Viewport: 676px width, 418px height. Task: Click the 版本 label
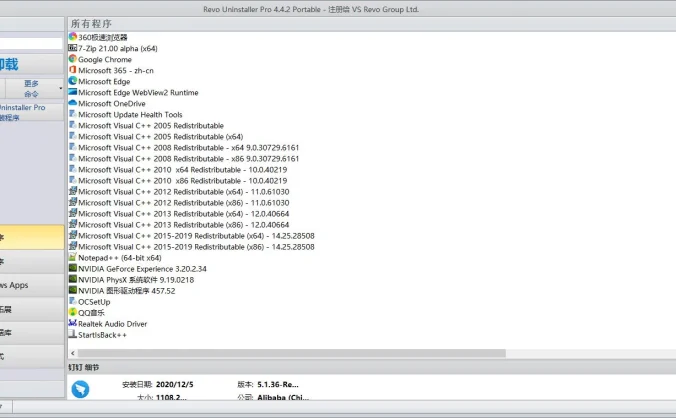(245, 384)
